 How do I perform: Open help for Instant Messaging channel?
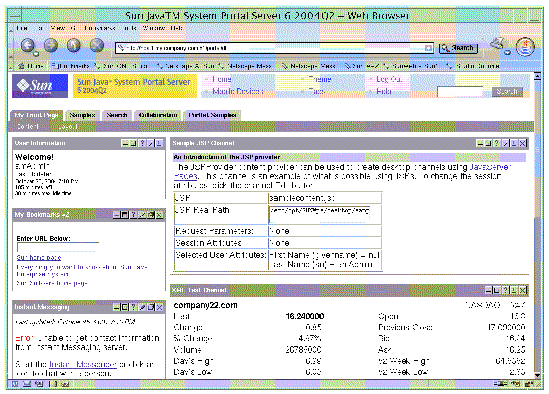tap(133, 307)
